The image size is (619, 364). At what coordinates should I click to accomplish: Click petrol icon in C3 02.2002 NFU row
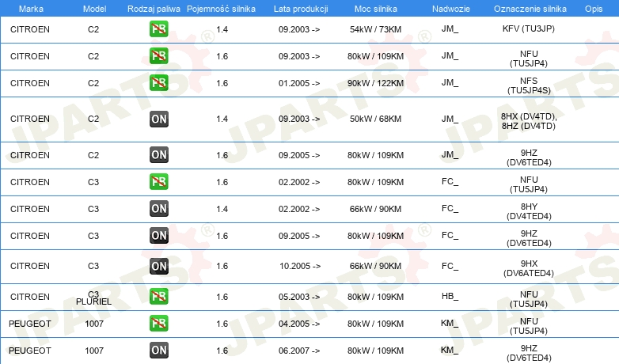point(158,182)
